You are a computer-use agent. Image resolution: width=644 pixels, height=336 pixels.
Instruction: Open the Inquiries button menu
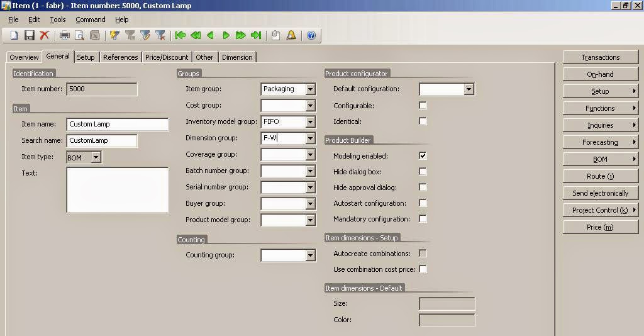coord(601,125)
